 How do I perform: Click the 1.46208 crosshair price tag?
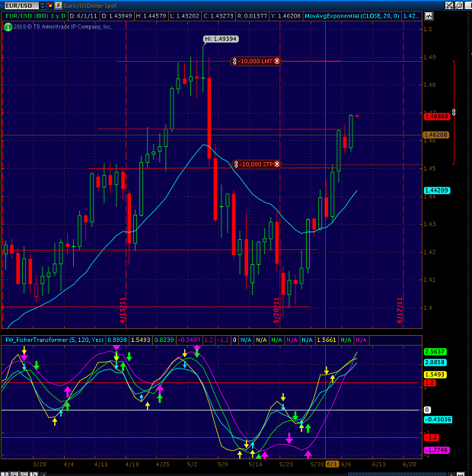(x=436, y=135)
